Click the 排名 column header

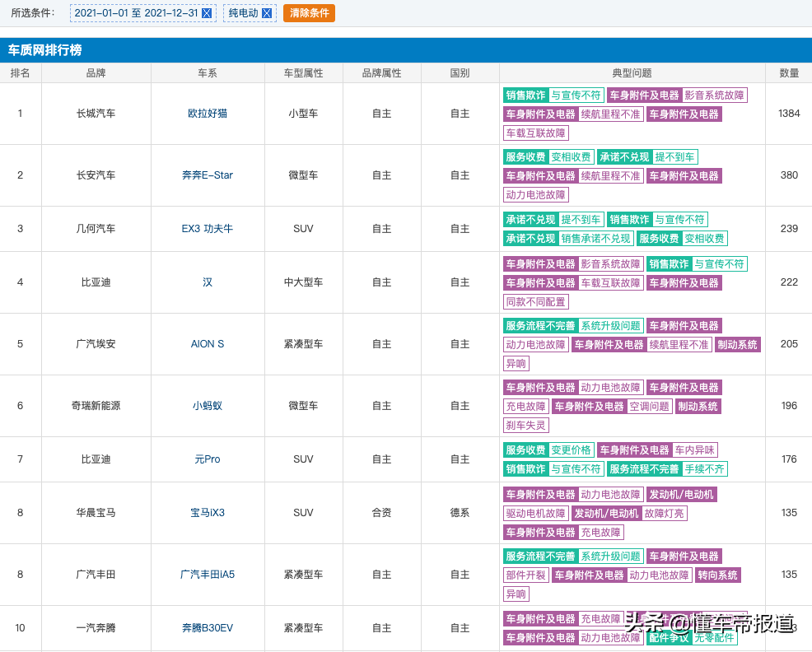21,73
